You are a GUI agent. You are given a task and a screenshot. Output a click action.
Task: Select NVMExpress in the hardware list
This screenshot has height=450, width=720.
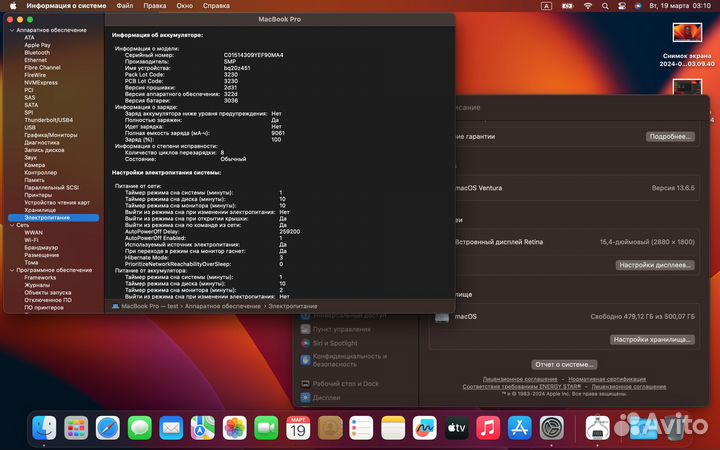tap(41, 83)
